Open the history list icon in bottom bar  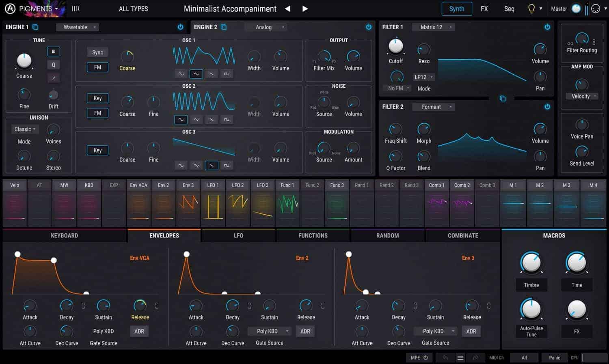pos(460,358)
